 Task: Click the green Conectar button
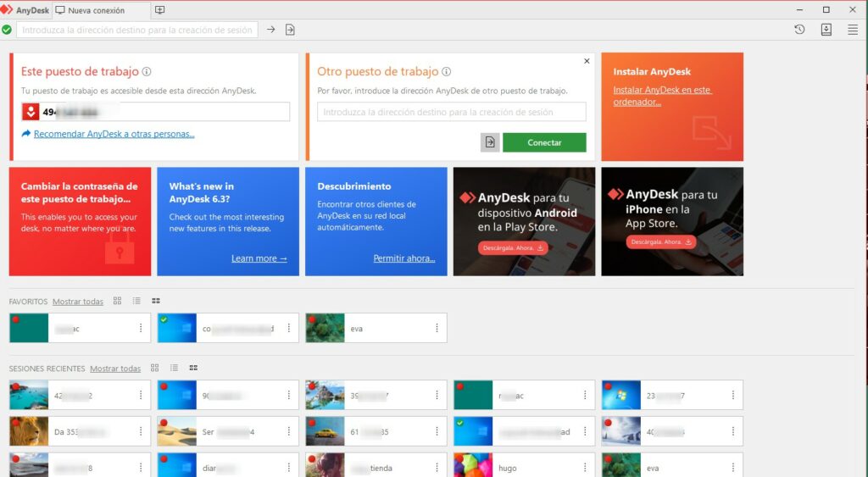[x=544, y=142]
